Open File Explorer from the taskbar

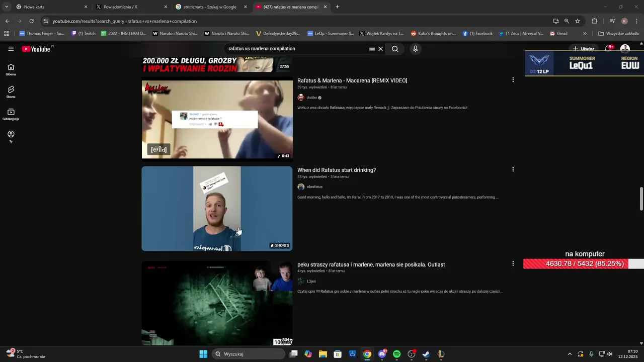(323, 354)
